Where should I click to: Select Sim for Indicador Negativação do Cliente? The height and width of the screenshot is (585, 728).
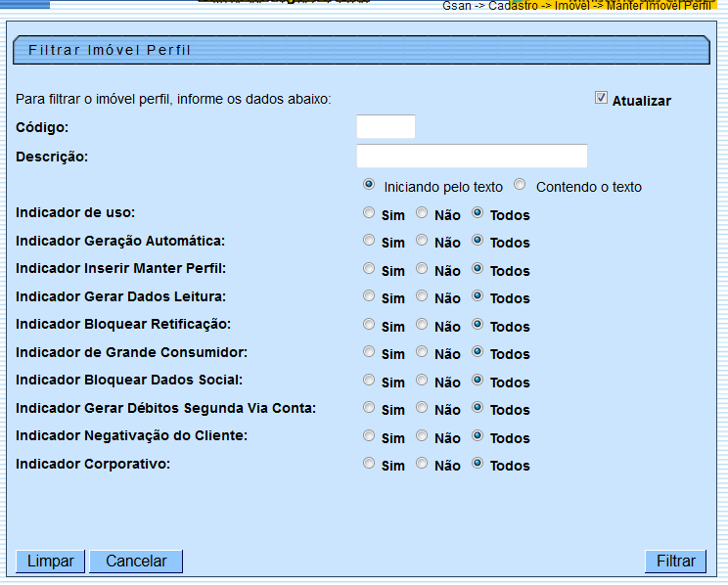click(369, 435)
